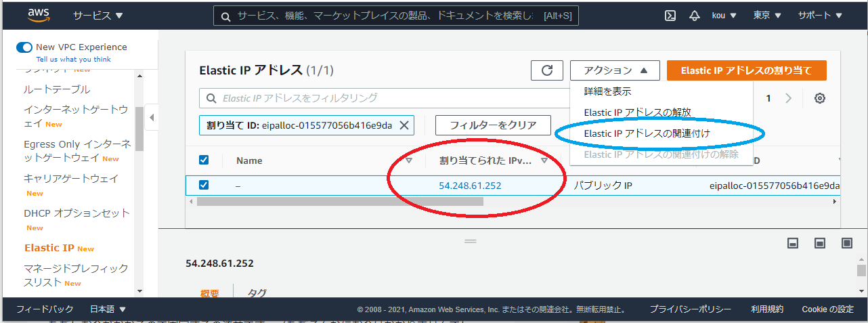The height and width of the screenshot is (323, 868).
Task: Choose 詳細を表示 from actions menu
Action: 608,91
